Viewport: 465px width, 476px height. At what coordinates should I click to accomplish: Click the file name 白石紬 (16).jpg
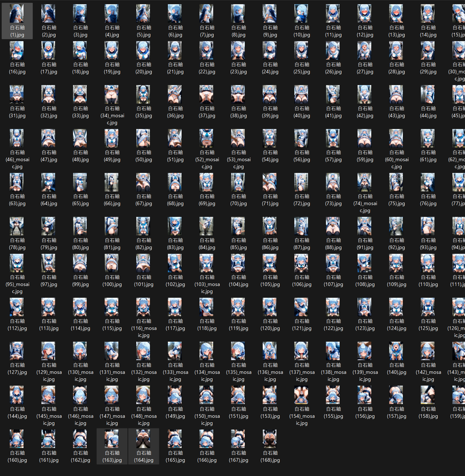click(x=17, y=68)
